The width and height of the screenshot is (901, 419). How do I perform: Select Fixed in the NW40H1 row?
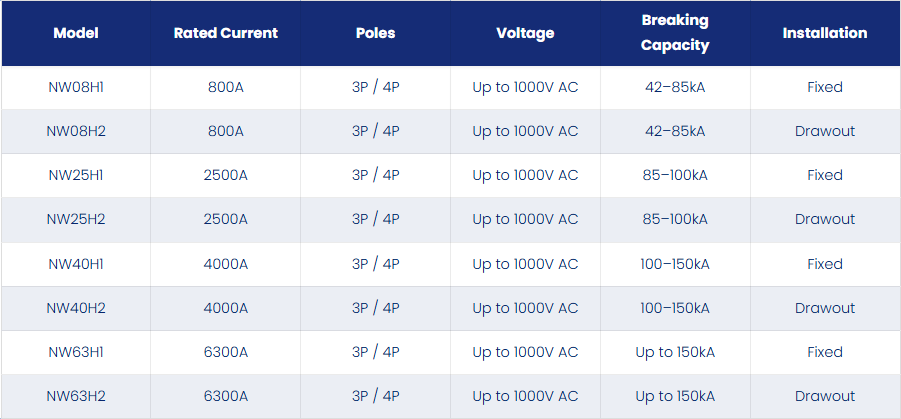(x=825, y=264)
